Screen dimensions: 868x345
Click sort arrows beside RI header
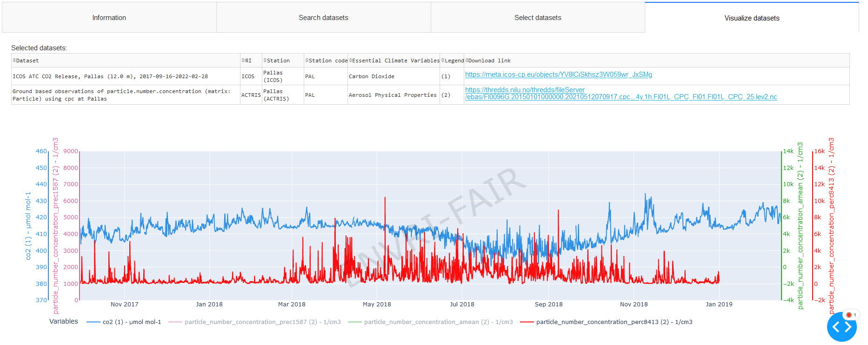[x=243, y=61]
